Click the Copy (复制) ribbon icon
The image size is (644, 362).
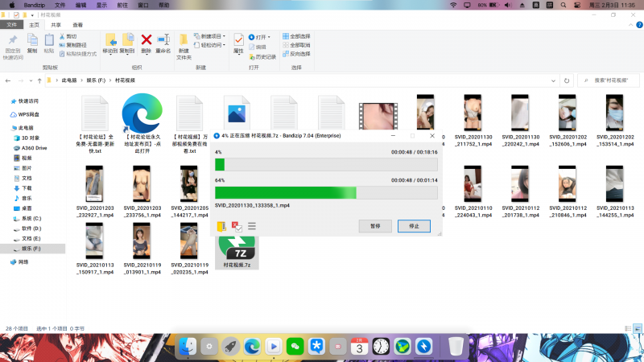32,42
